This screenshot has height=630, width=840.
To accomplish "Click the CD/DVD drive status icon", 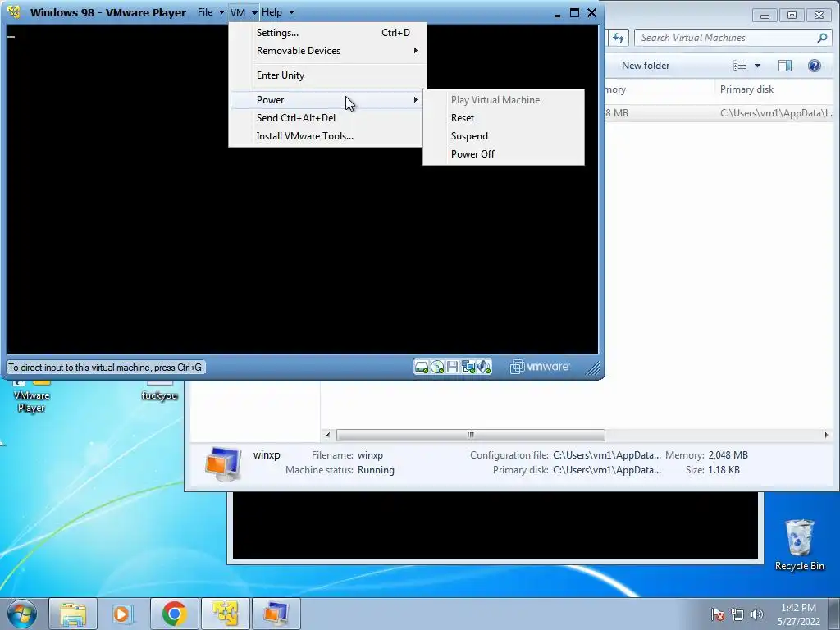I will (x=437, y=367).
